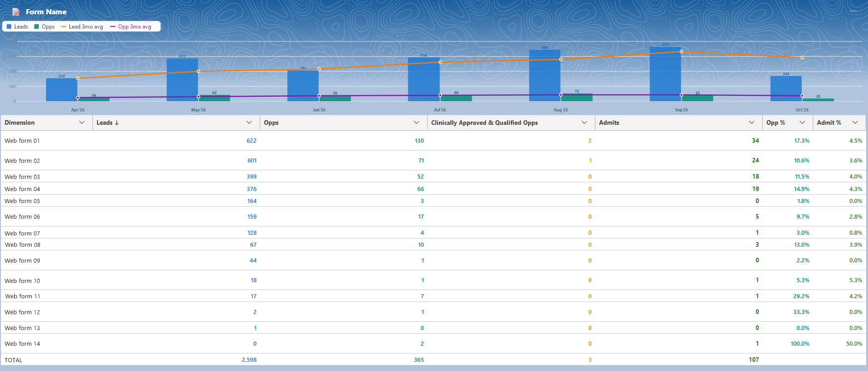Click the Admit % value 5.3% for Web form 10

856,280
